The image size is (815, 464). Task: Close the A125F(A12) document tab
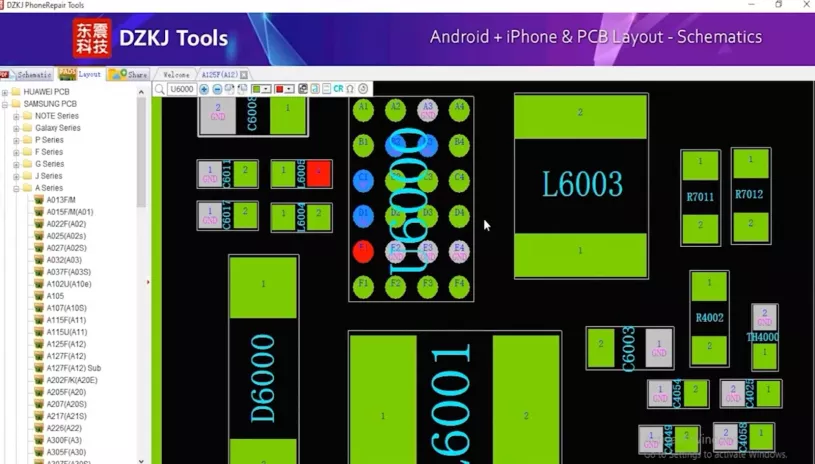pos(244,75)
